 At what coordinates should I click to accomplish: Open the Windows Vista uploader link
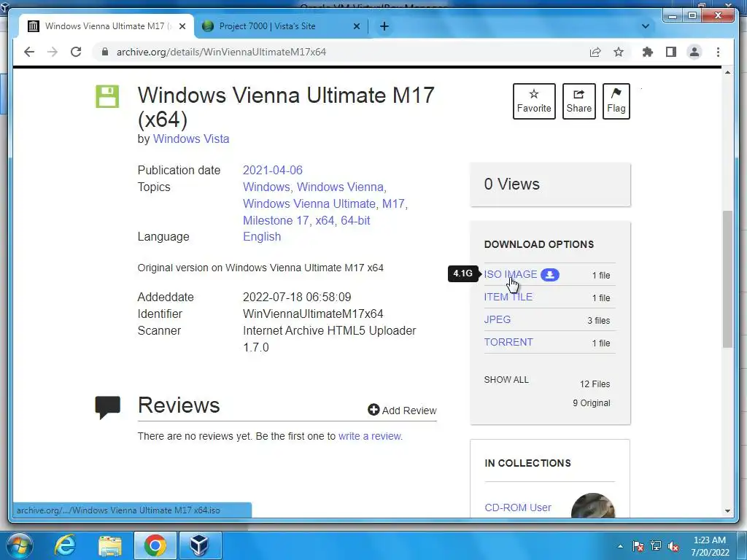191,139
